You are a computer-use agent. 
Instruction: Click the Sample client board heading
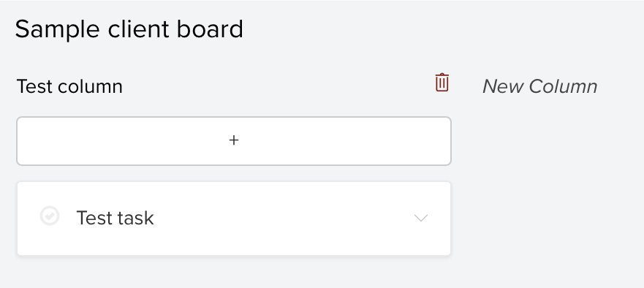pos(129,29)
